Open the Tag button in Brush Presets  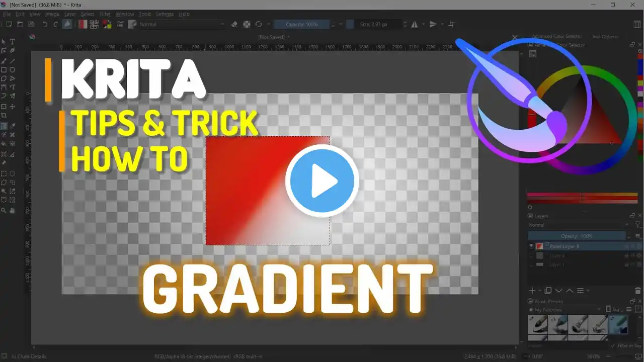616,310
